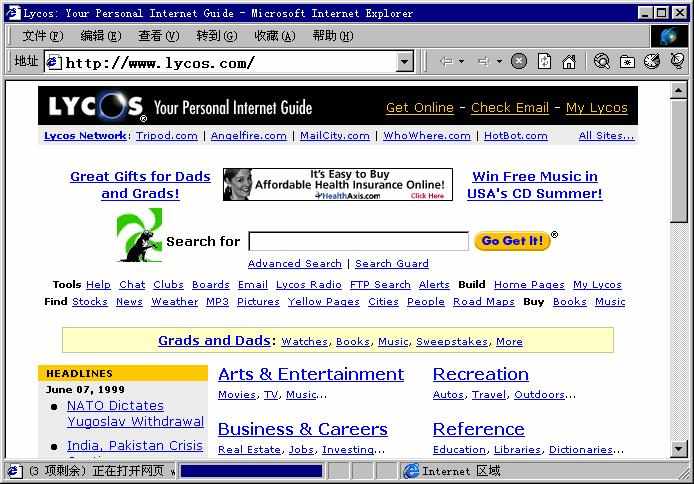Click the page icon in address bar
The width and height of the screenshot is (694, 484).
point(54,62)
